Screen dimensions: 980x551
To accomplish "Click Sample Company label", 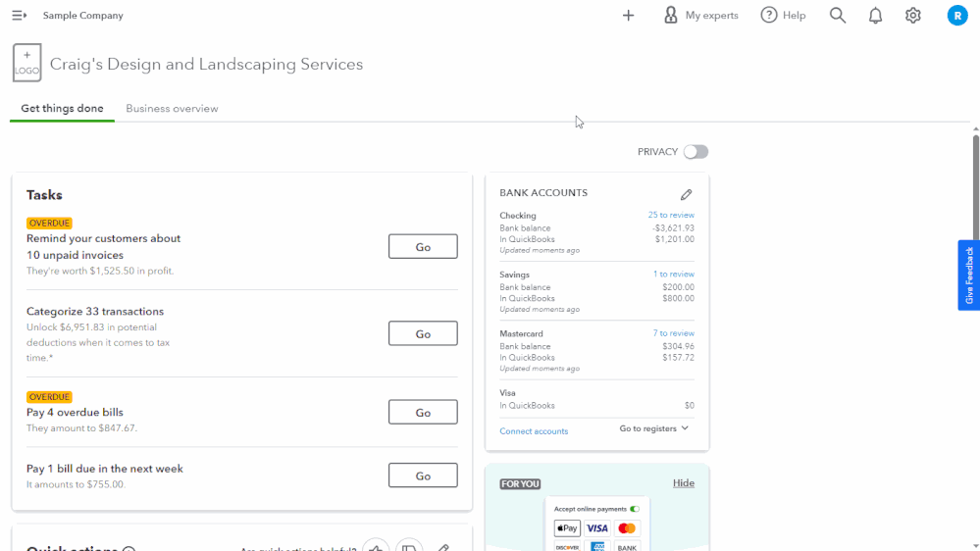I will coord(83,15).
